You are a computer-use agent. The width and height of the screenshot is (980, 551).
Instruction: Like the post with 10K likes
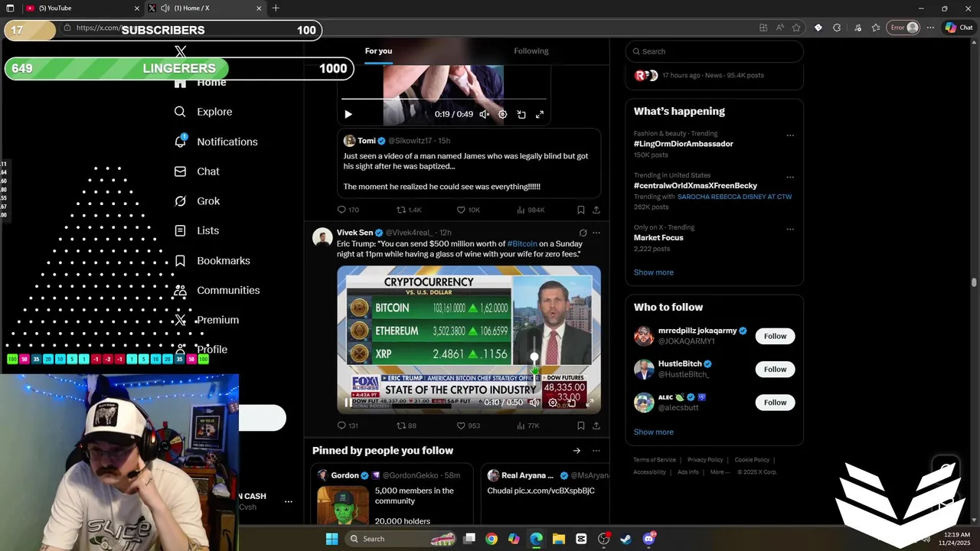(468, 210)
